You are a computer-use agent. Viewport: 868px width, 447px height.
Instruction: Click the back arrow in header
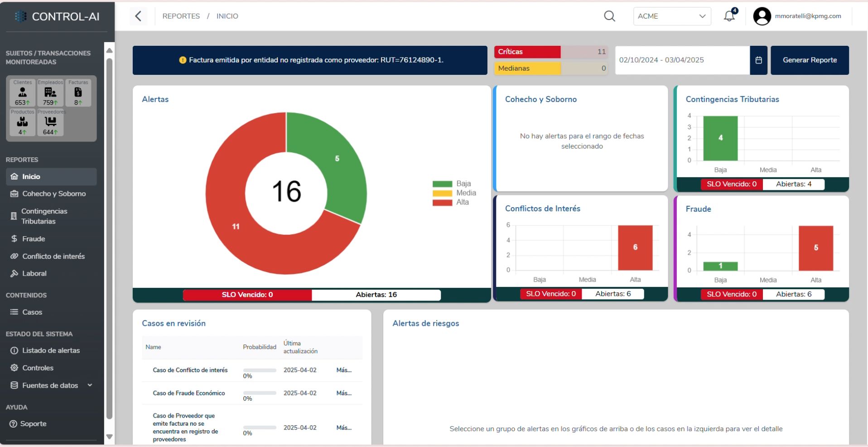(x=138, y=16)
